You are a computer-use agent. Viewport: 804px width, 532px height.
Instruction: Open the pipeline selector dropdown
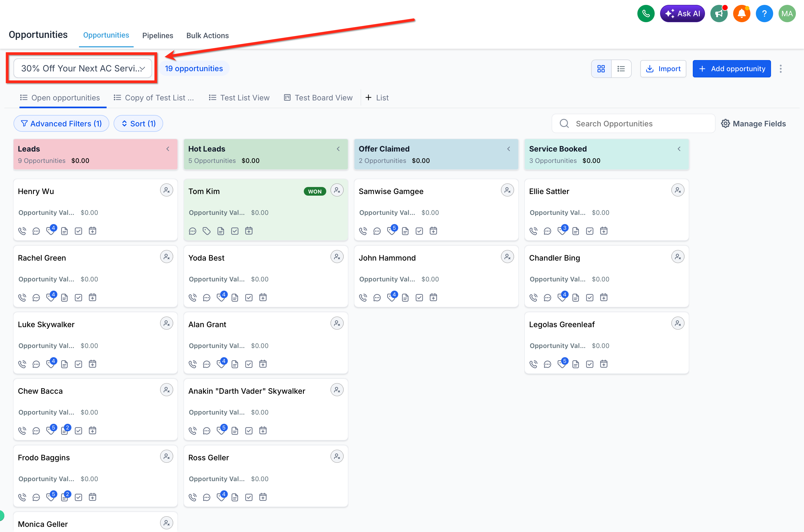(x=83, y=68)
